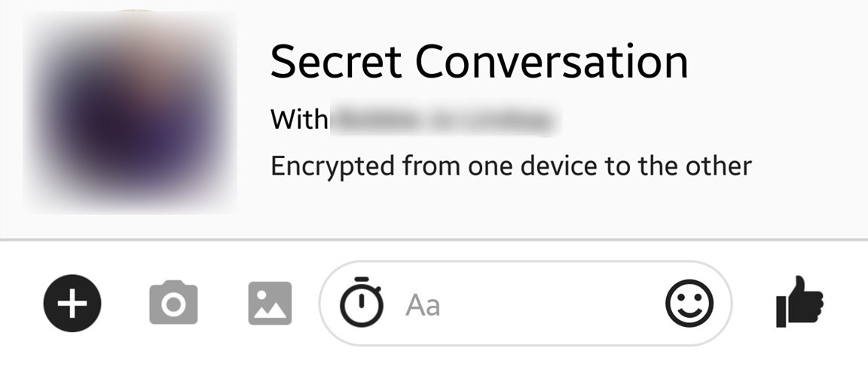Open the photo gallery picker
This screenshot has width=868, height=366.
pos(270,303)
